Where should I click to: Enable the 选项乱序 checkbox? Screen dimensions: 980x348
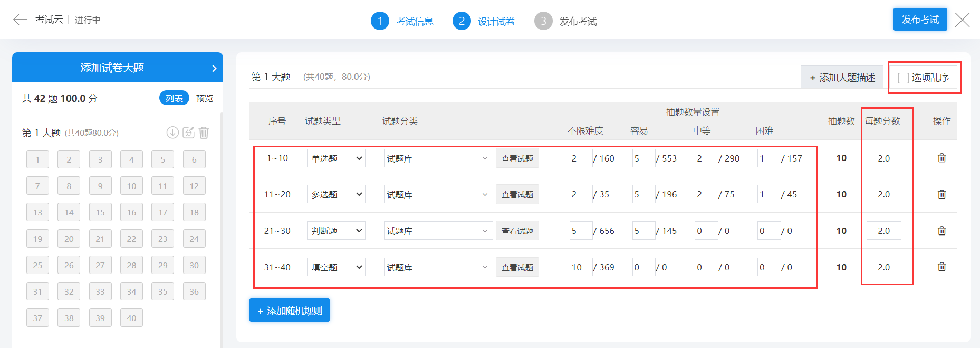(x=903, y=78)
